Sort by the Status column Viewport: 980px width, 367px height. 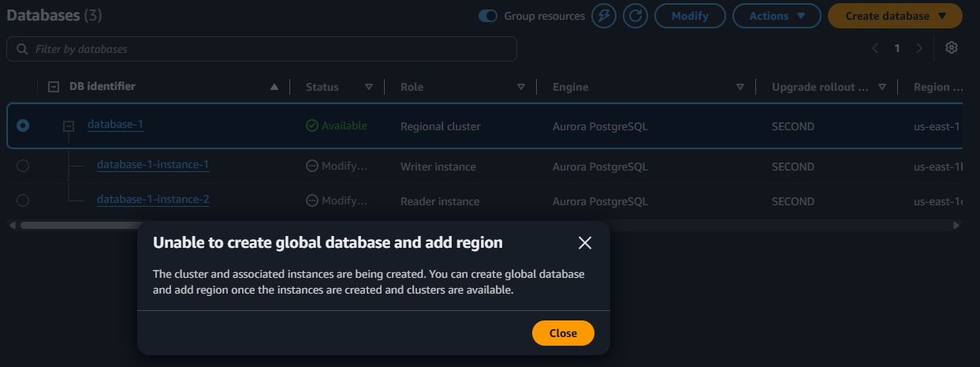(x=369, y=87)
